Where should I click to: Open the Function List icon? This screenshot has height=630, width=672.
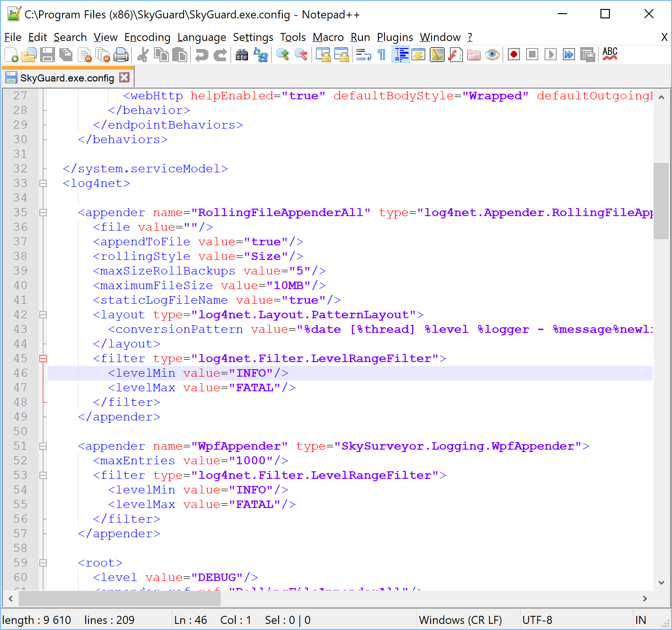click(x=455, y=55)
